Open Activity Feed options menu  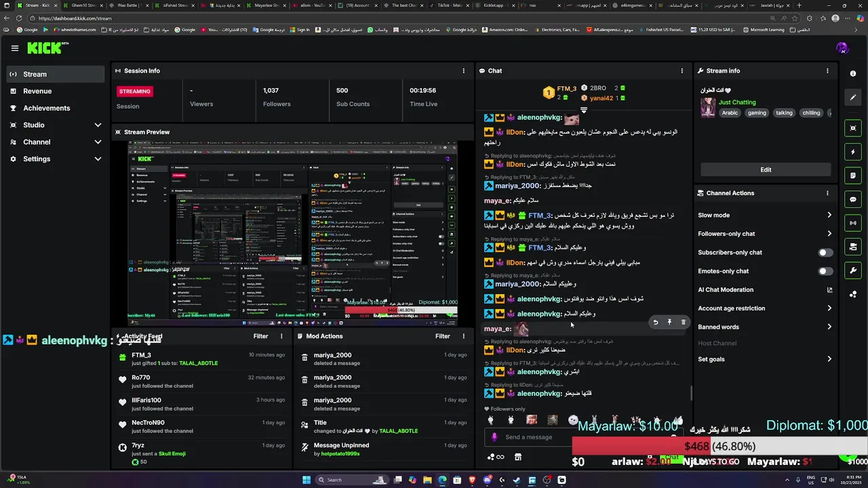point(281,336)
